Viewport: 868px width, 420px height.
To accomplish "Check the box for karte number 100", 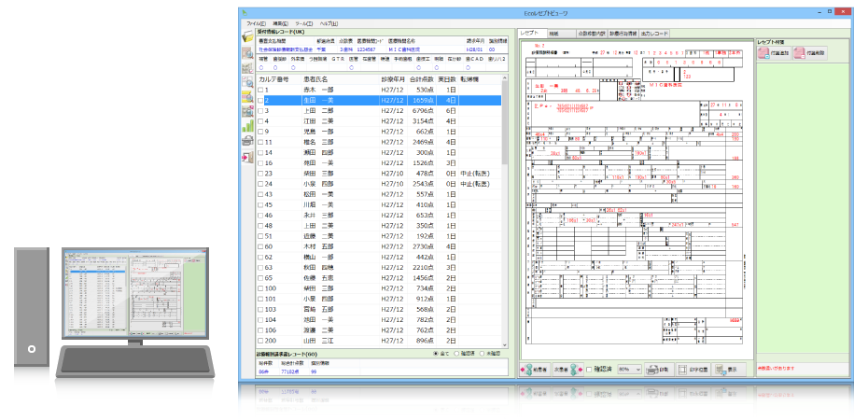I will [260, 288].
